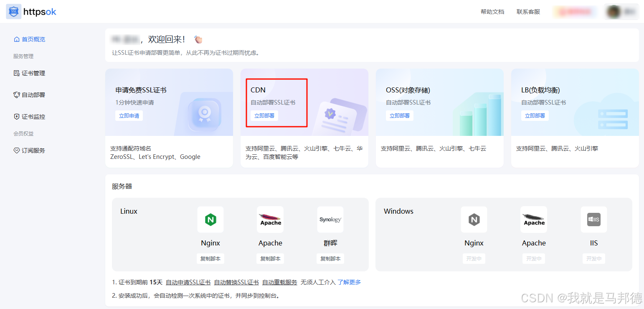Open 证书管理 via its sidebar icon
The width and height of the screenshot is (644, 309).
[17, 73]
